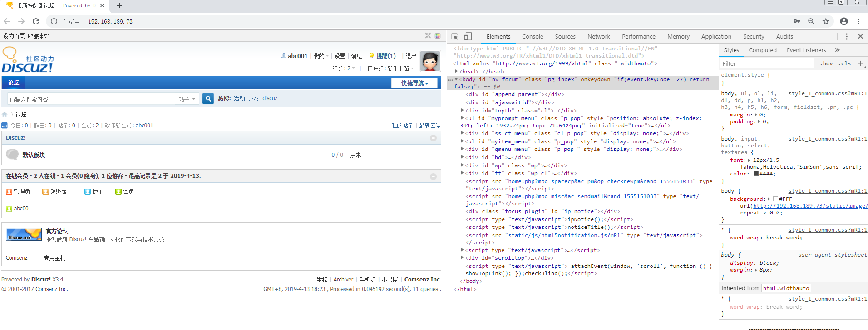
Task: Click the #FFF background color swatch
Action: pyautogui.click(x=775, y=199)
